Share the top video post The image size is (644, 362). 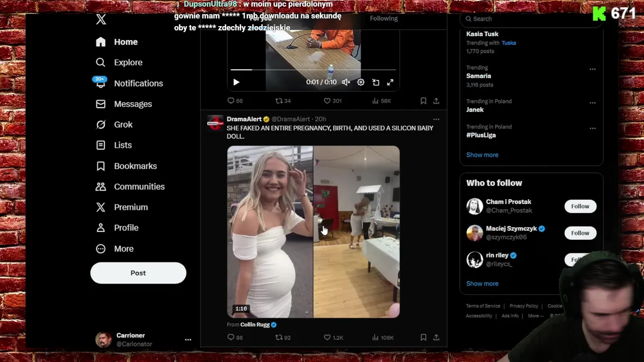436,101
